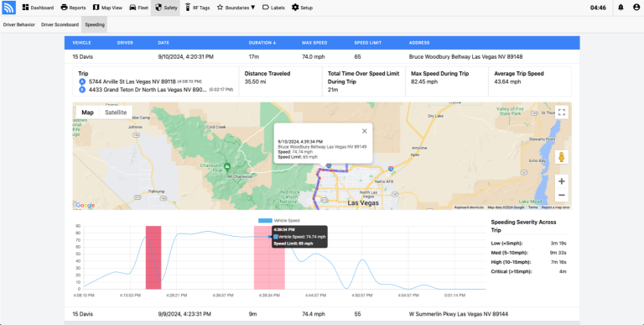
Task: Toggle map fullscreen view
Action: pyautogui.click(x=562, y=113)
